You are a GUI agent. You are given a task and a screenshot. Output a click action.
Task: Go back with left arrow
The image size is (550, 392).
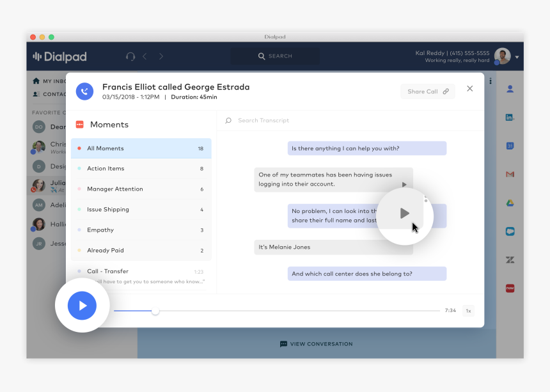145,56
